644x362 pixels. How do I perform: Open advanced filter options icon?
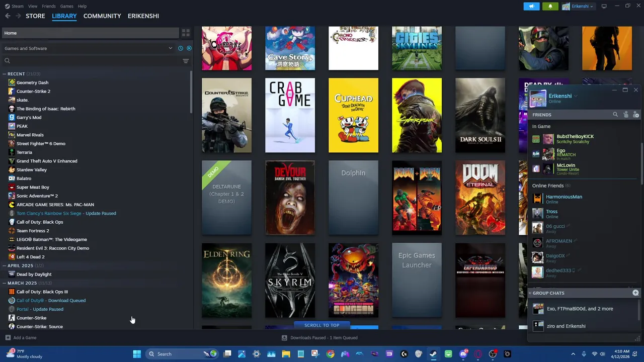[x=186, y=61]
